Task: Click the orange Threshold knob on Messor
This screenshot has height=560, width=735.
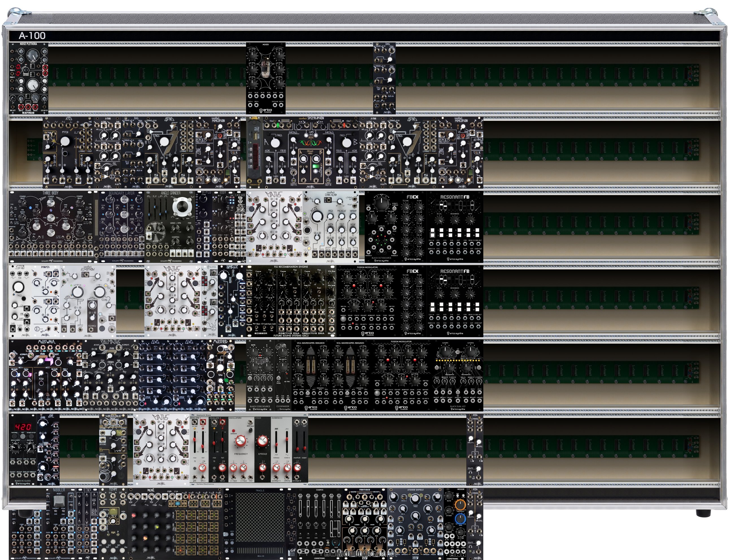Action: (x=460, y=504)
